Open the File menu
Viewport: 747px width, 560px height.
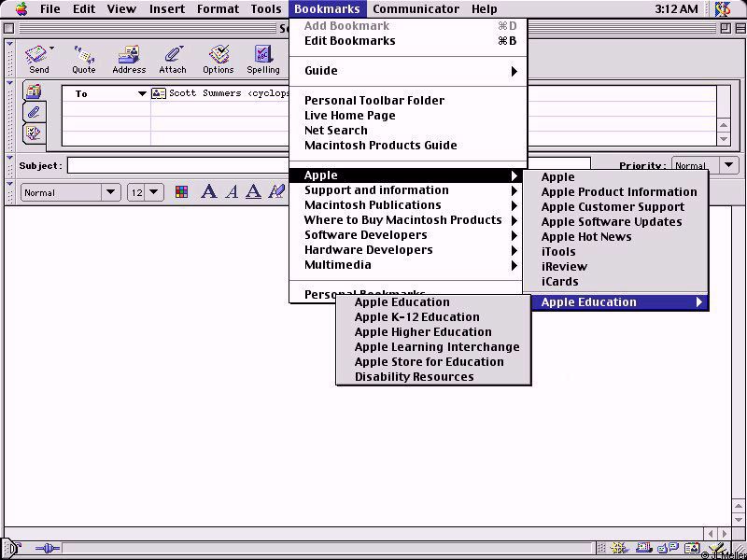click(49, 9)
